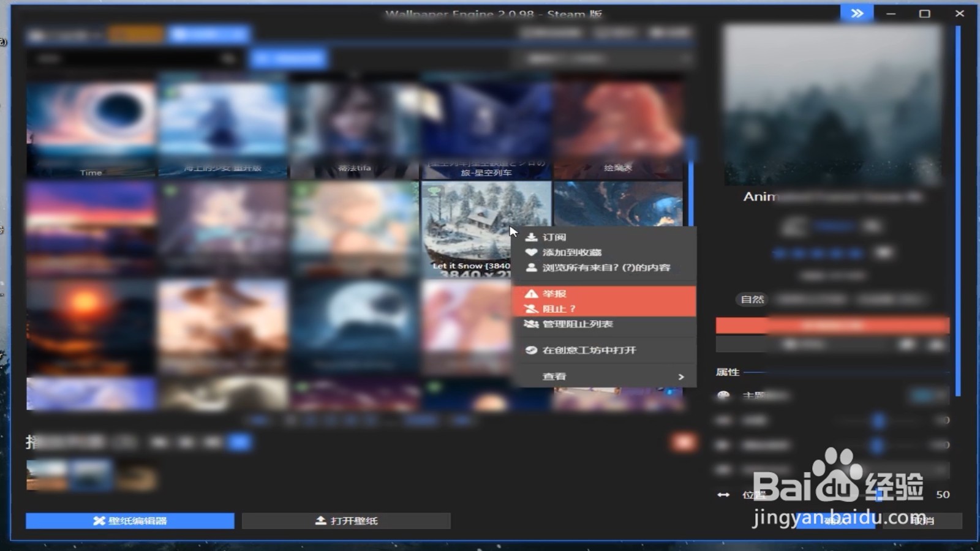980x551 pixels.
Task: Maximize the Wallpaper Engine window
Action: [x=925, y=13]
